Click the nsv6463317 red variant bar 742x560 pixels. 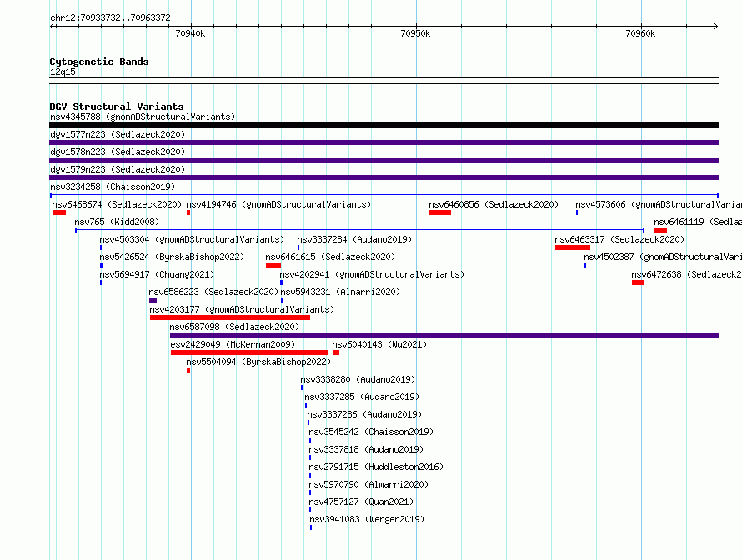[x=573, y=247]
